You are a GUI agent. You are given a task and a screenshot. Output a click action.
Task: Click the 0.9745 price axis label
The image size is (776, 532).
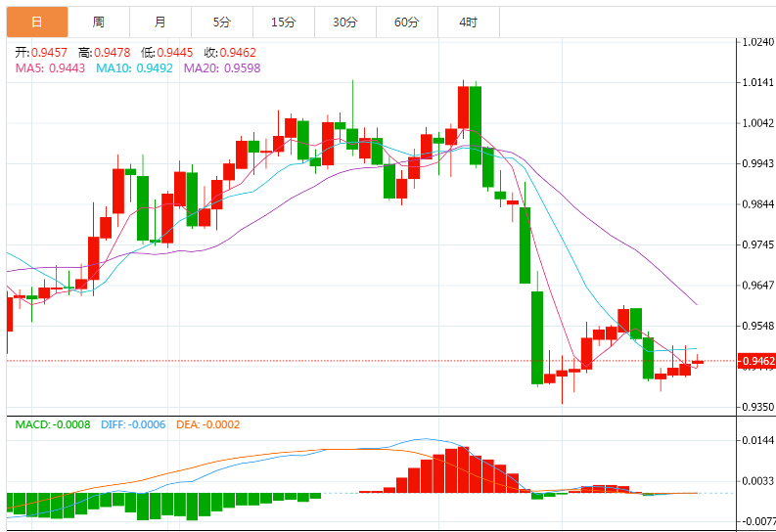click(757, 244)
